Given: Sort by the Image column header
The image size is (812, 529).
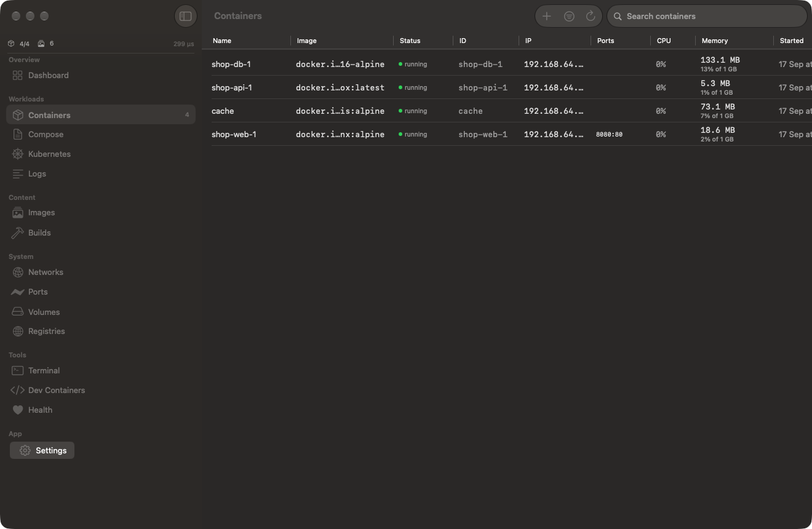Looking at the screenshot, I should point(306,41).
